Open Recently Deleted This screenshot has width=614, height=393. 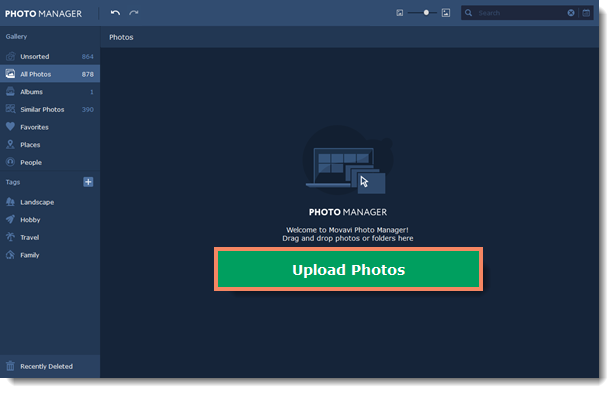tap(50, 366)
